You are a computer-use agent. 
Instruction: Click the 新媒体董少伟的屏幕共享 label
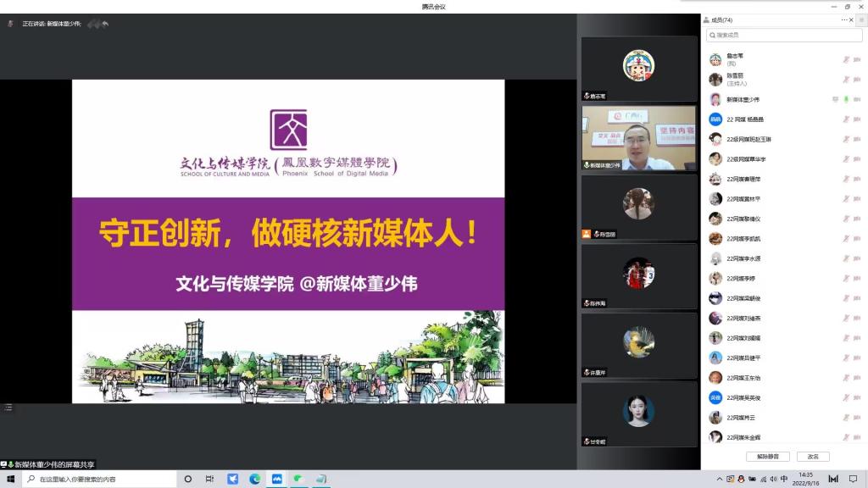tap(54, 465)
